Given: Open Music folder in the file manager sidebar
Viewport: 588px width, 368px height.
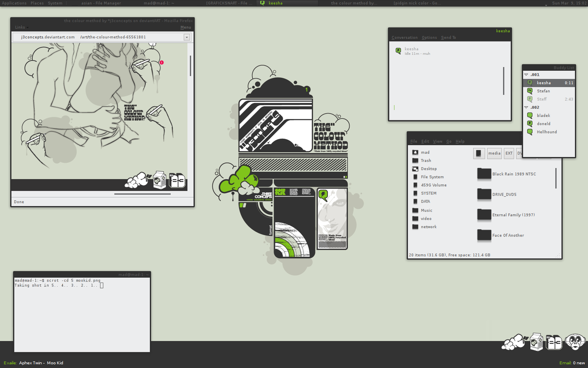Looking at the screenshot, I should [422, 211].
